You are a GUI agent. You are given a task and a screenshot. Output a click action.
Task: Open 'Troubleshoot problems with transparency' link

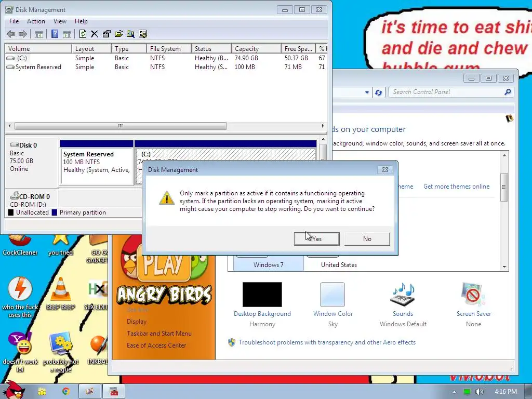pos(327,342)
